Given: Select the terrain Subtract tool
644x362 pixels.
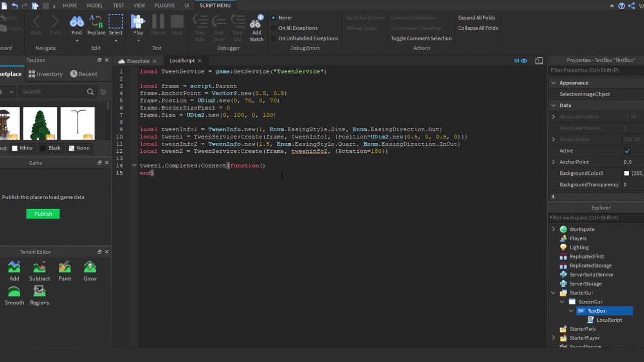Looking at the screenshot, I should [39, 271].
